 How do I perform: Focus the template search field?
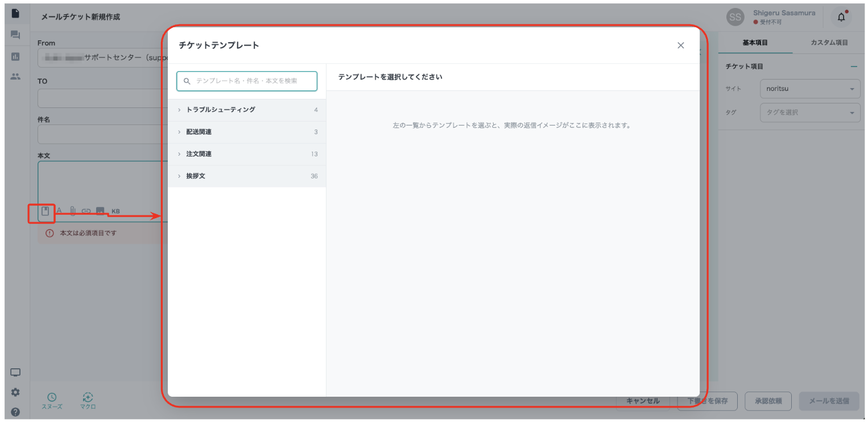coord(247,81)
